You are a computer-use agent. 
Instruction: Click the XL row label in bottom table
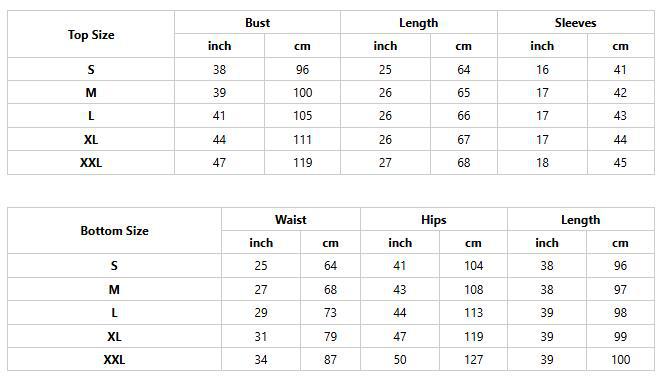tap(114, 336)
